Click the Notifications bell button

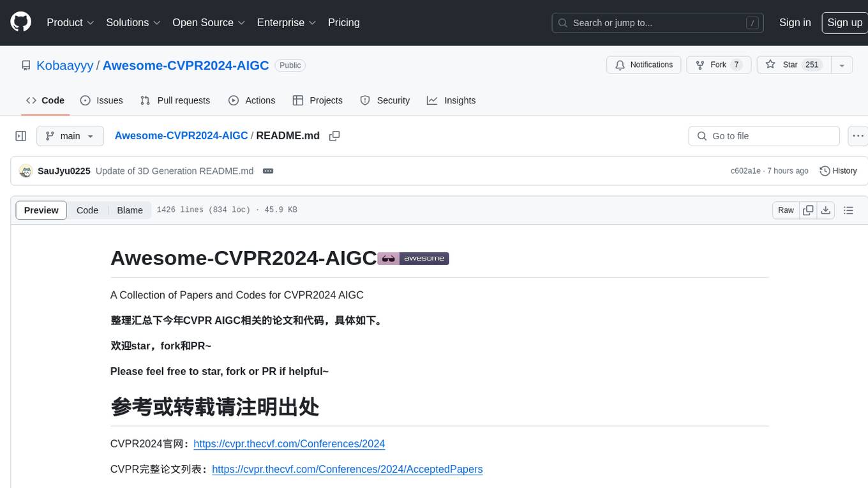[x=644, y=65]
